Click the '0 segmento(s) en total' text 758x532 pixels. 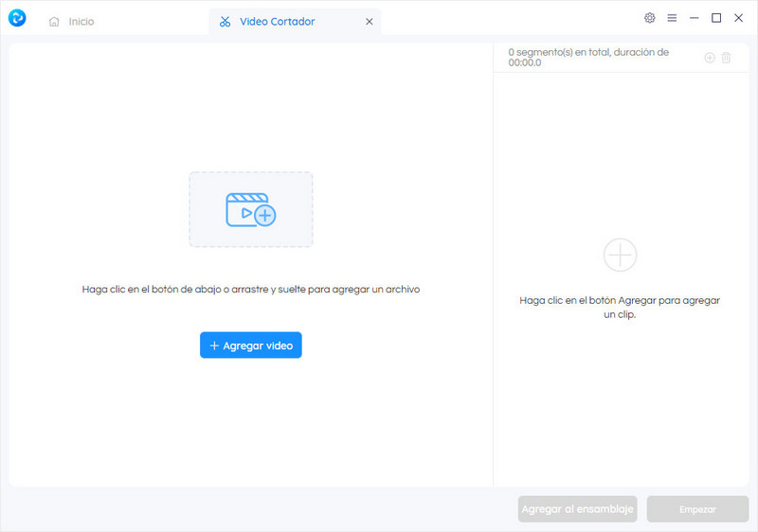tap(588, 58)
